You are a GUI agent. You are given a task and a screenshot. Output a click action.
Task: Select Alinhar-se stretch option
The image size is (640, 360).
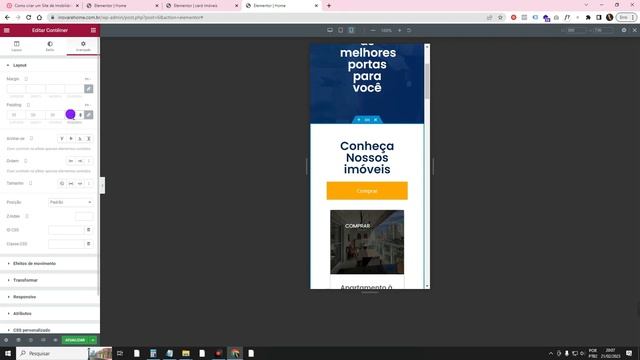[89, 139]
